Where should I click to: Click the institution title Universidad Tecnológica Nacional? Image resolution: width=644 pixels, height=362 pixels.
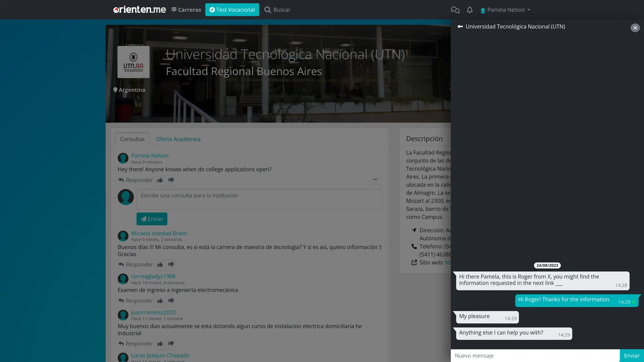point(285,54)
